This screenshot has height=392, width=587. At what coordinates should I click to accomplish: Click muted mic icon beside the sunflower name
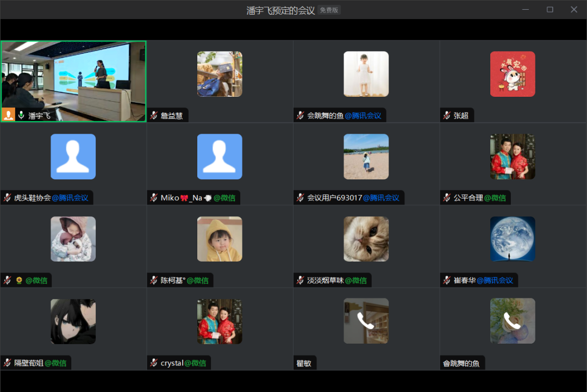tap(8, 280)
